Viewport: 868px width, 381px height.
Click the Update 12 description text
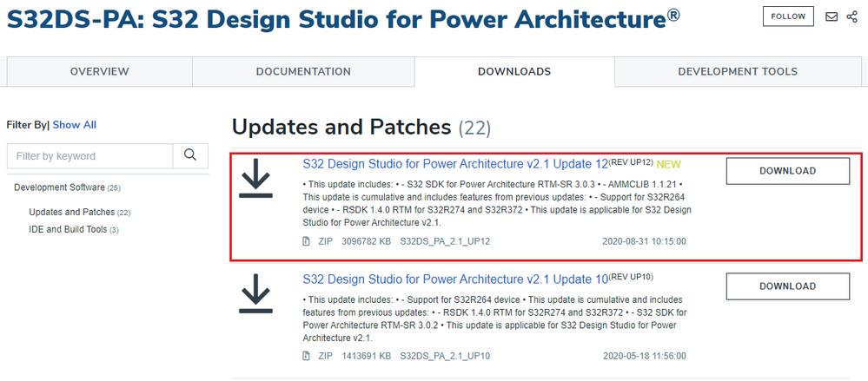coord(496,203)
